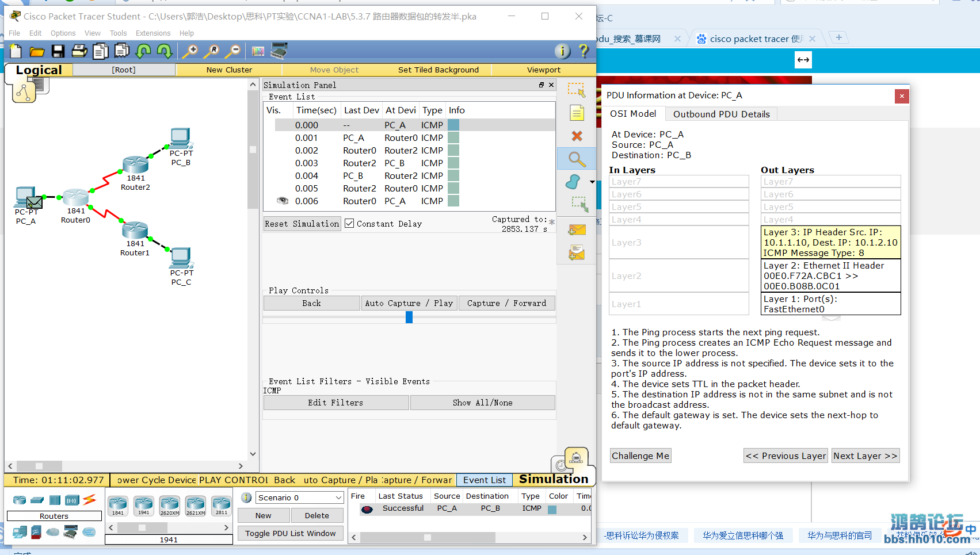Select Router0 in the topology

pos(75,197)
